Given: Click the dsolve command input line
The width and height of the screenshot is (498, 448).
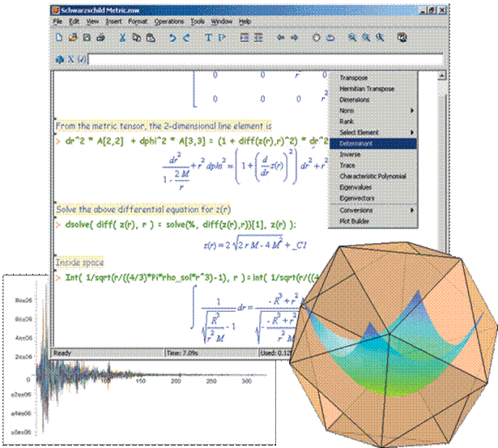Looking at the screenshot, I should click(x=181, y=224).
